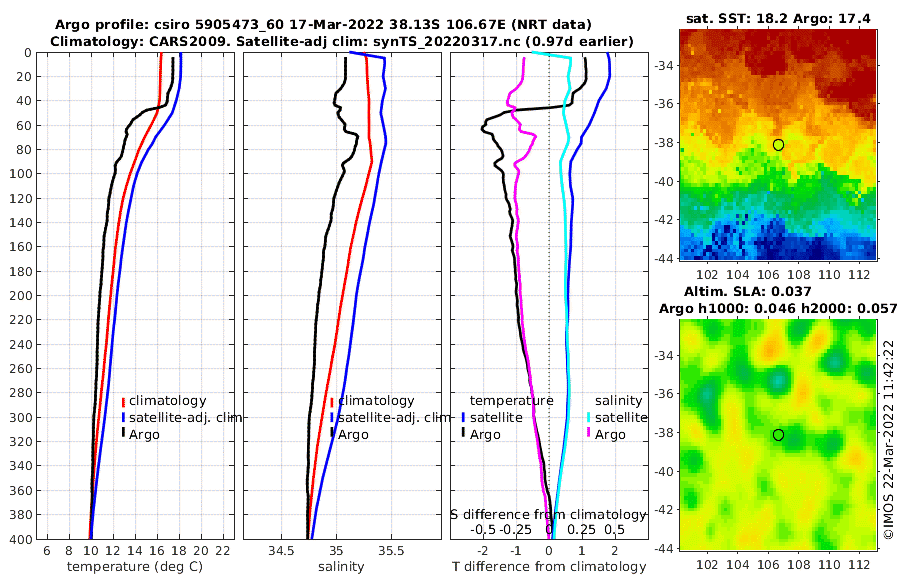Click the Climatology CARS2009 subtitle line
The width and height of the screenshot is (900, 580).
coord(342,41)
